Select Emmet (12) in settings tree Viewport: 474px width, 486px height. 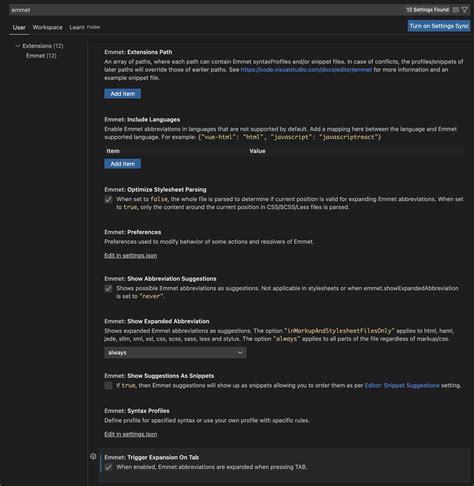pos(41,56)
